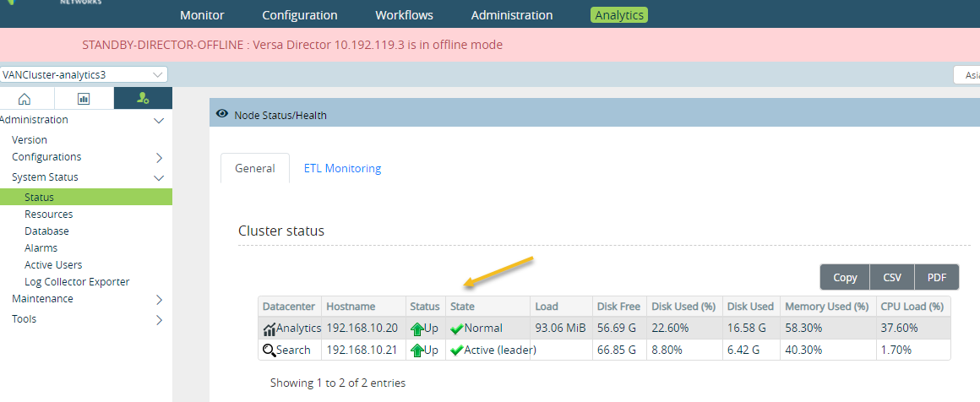Expand the Configurations submenu

coord(159,158)
